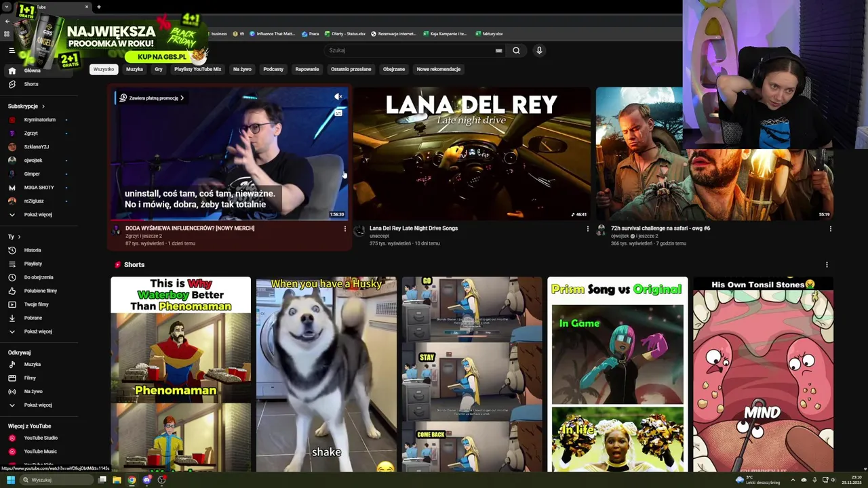The image size is (868, 488).
Task: Open File Explorer from taskbar
Action: click(x=117, y=480)
